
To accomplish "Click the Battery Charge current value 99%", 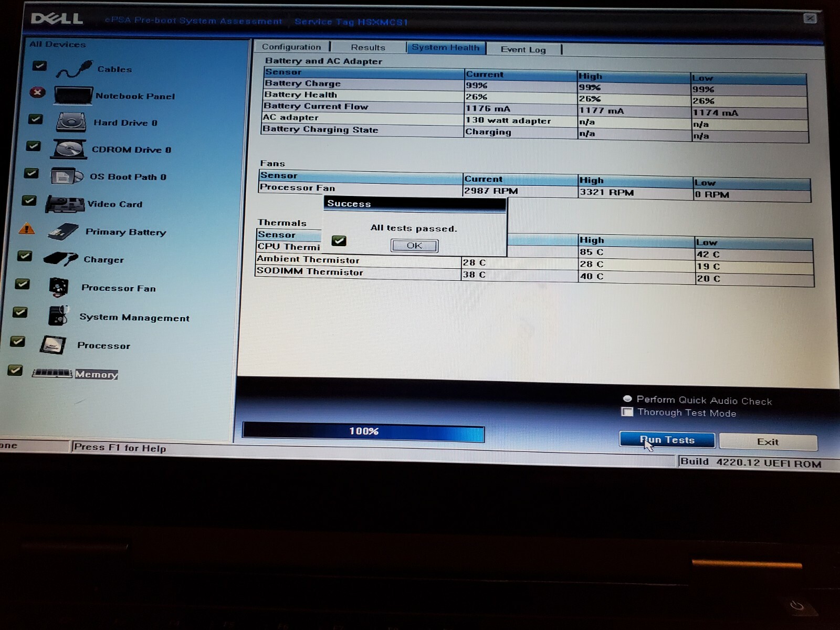I will [x=477, y=85].
